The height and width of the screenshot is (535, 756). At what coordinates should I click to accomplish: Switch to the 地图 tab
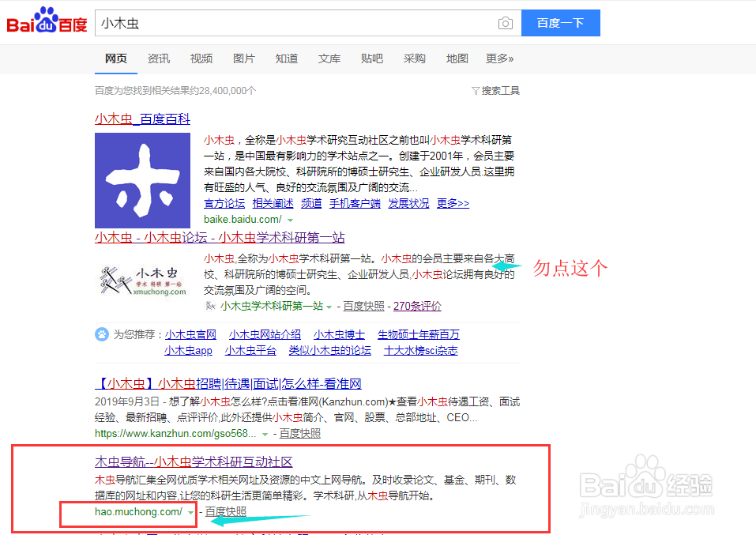(457, 58)
